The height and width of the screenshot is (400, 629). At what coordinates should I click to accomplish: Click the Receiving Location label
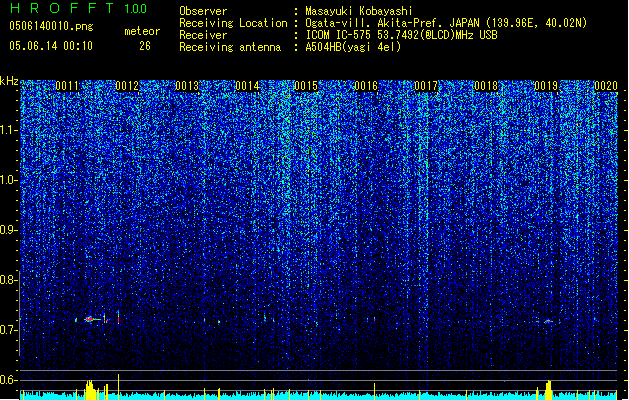(x=233, y=23)
